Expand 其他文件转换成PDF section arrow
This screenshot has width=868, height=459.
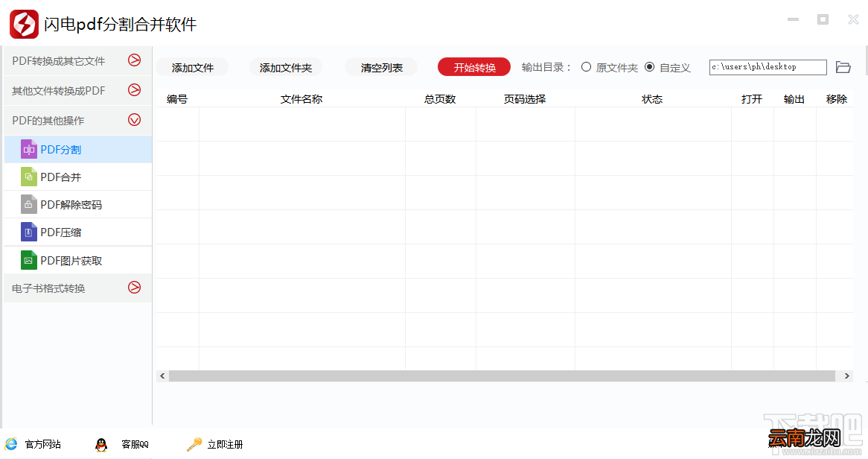(135, 90)
